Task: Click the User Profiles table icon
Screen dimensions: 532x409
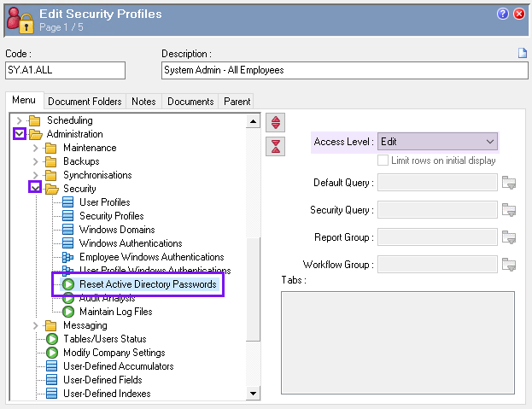Action: (x=67, y=202)
